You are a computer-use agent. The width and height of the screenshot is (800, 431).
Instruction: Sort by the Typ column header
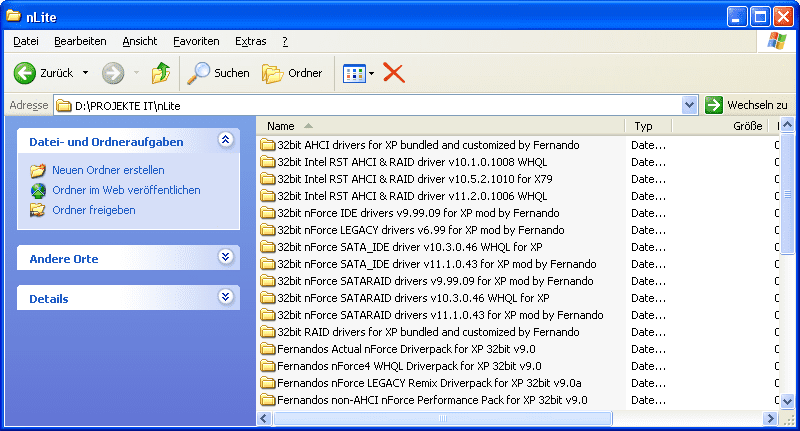(648, 126)
